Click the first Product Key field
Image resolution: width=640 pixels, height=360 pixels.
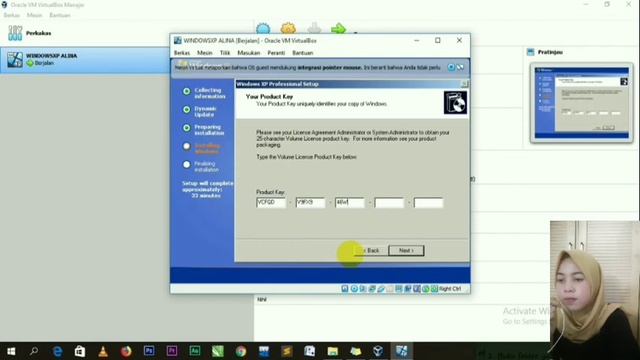[x=271, y=202]
